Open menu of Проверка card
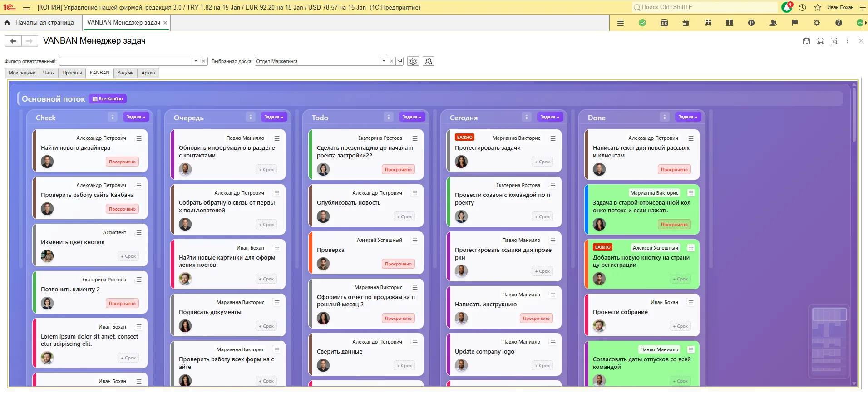The width and height of the screenshot is (868, 393). click(415, 241)
